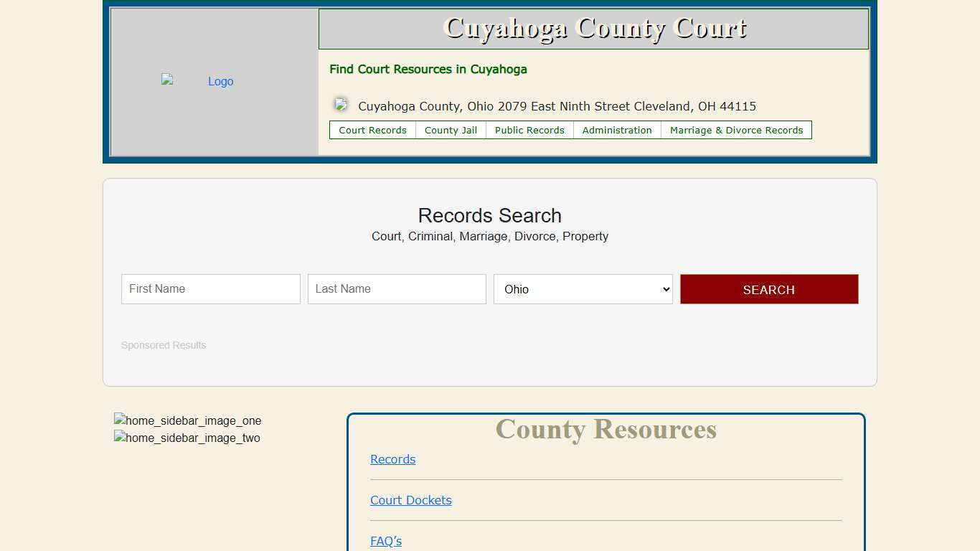Image resolution: width=980 pixels, height=551 pixels.
Task: Click the SEARCH button
Action: [x=768, y=289]
